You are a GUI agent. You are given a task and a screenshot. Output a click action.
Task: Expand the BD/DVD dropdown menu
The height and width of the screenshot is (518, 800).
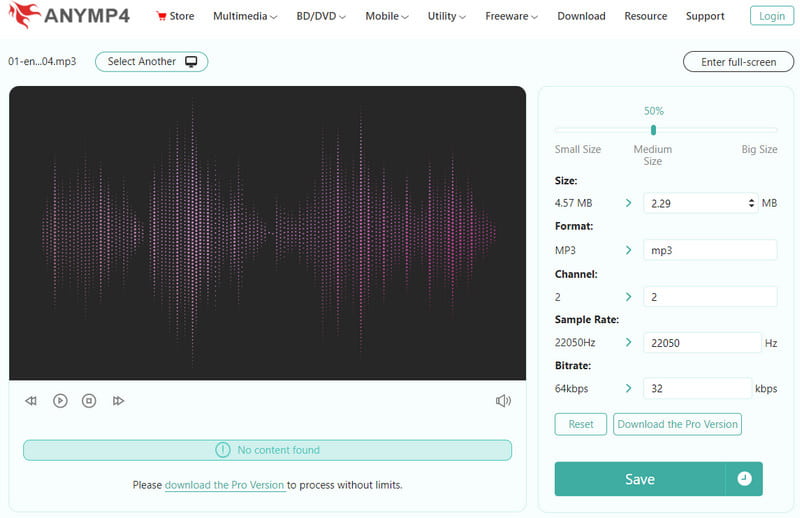(321, 16)
